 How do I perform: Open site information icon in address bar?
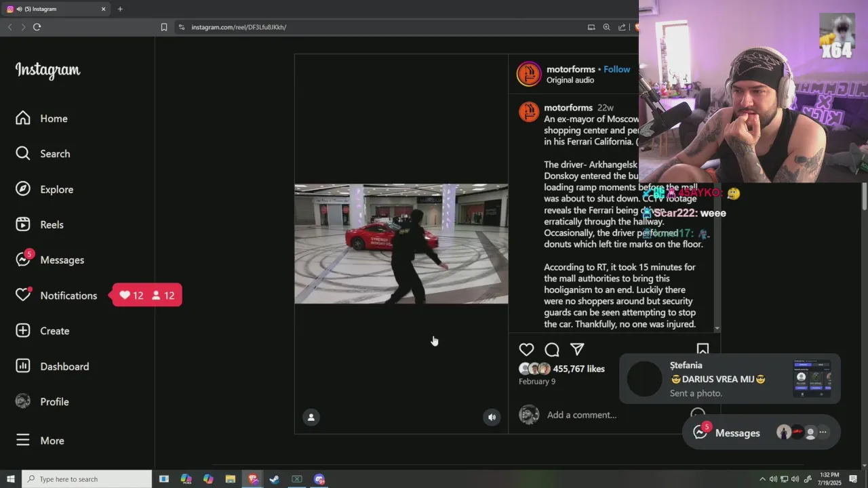click(x=182, y=27)
